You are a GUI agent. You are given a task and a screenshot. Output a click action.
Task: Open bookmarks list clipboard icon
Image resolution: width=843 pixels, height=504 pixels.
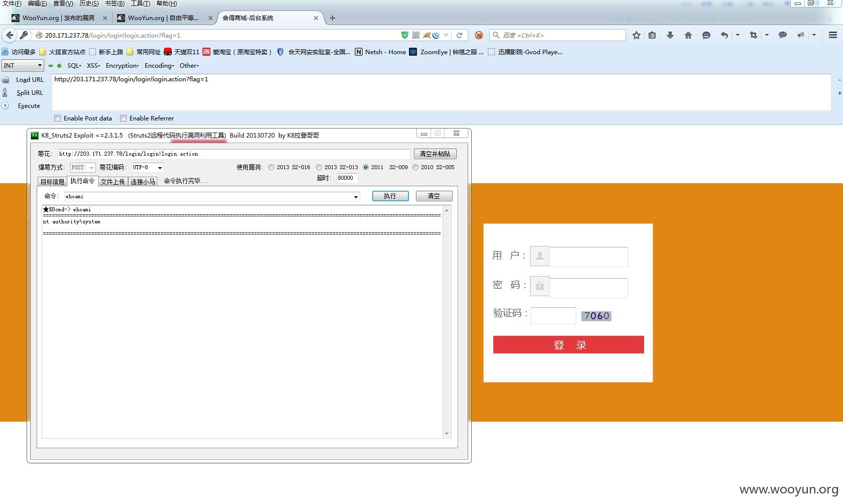point(652,35)
